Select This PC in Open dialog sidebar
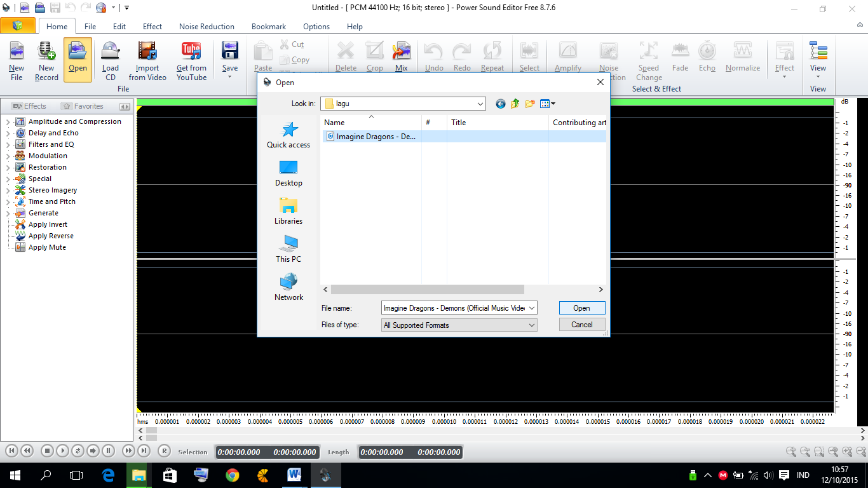The width and height of the screenshot is (868, 488). 288,250
